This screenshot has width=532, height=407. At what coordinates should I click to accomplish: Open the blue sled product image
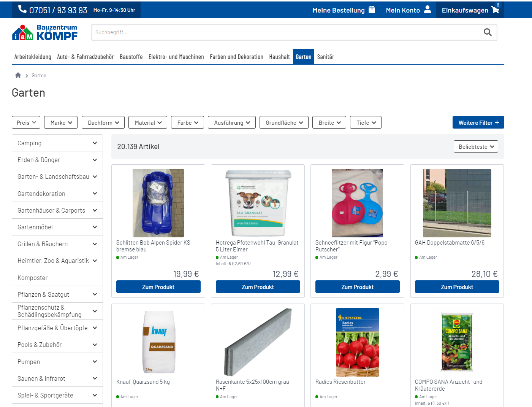pyautogui.click(x=158, y=203)
